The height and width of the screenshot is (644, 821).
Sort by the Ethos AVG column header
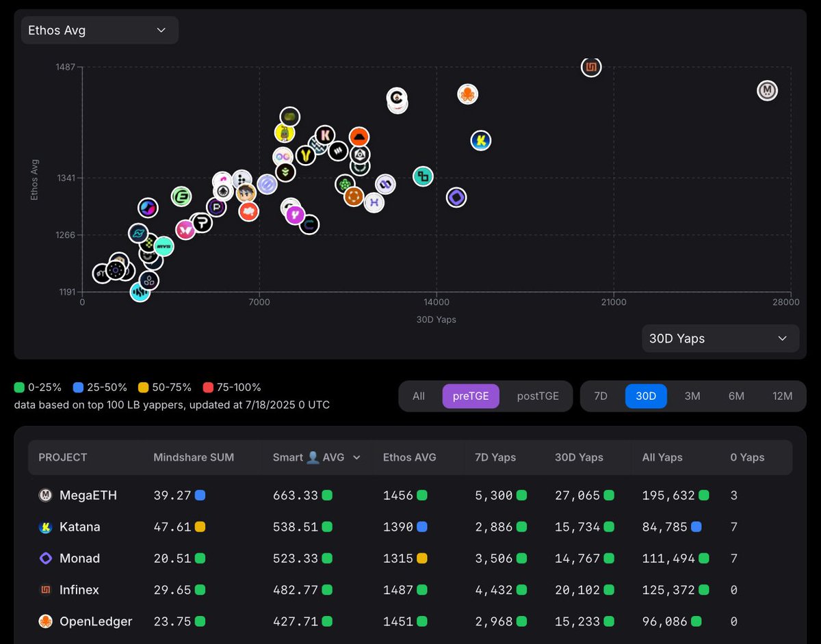click(410, 457)
